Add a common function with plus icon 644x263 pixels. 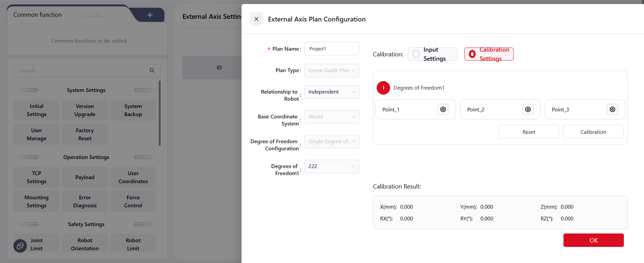[150, 15]
